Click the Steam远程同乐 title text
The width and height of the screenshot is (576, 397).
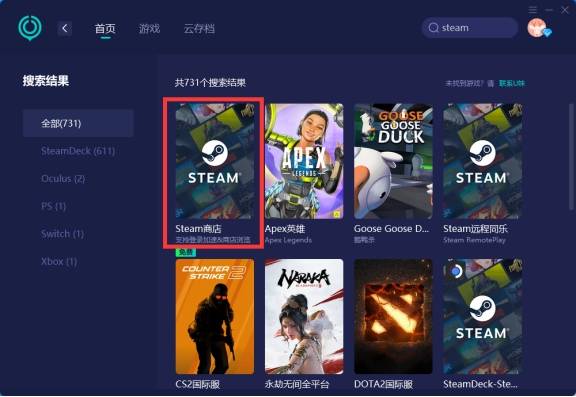[475, 229]
